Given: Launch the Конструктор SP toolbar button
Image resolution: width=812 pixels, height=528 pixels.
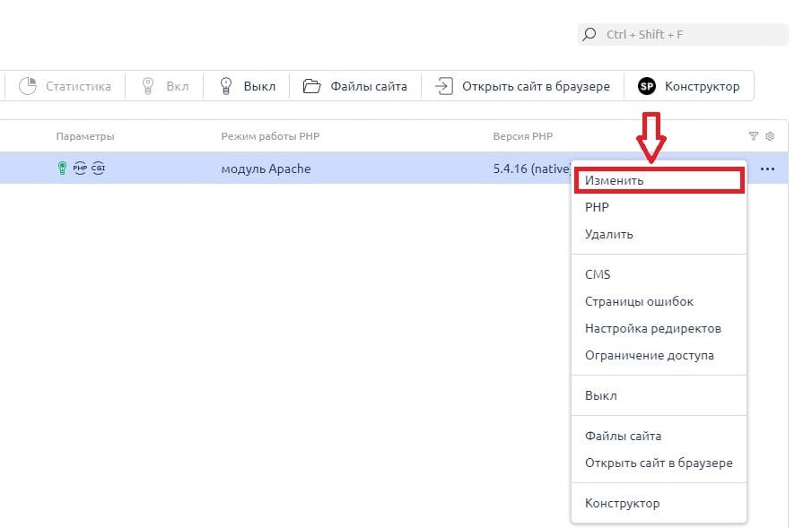Looking at the screenshot, I should 689,86.
